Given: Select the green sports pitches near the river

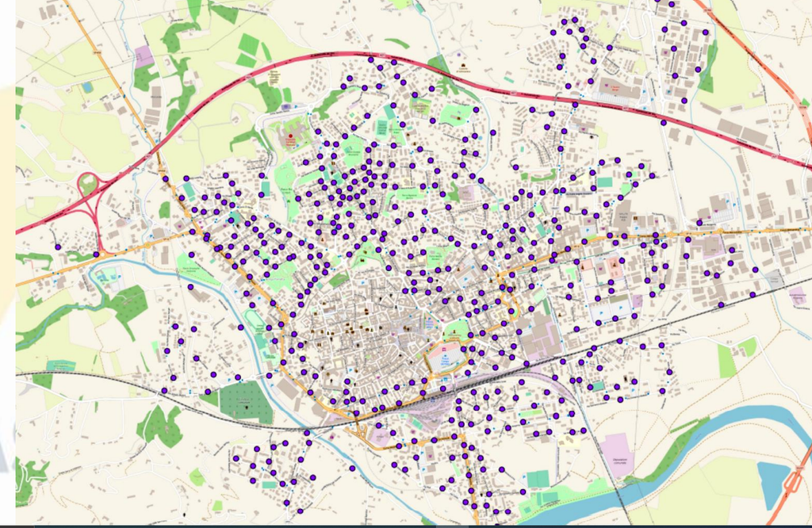Looking at the screenshot, I should click(538, 479).
